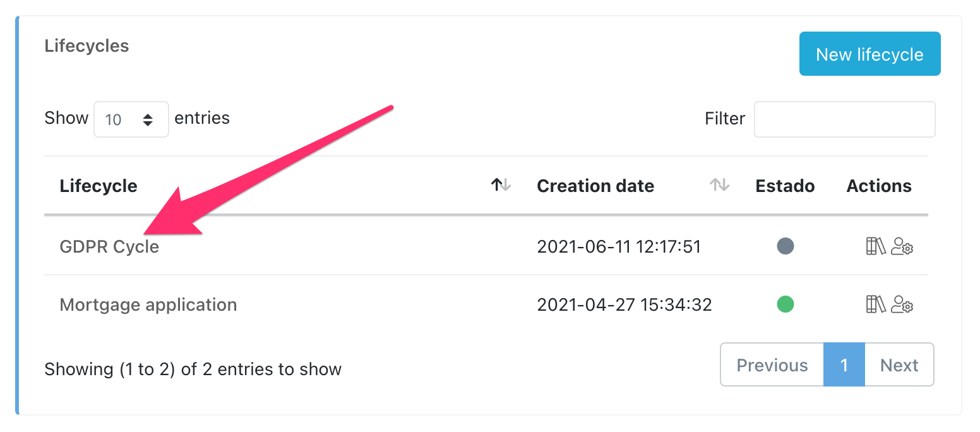Click the New lifecycle button
980x432 pixels.
tap(869, 54)
